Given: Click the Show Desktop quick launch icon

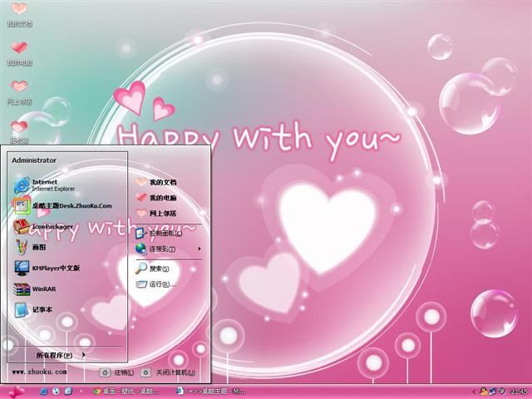Looking at the screenshot, I should pyautogui.click(x=68, y=392).
